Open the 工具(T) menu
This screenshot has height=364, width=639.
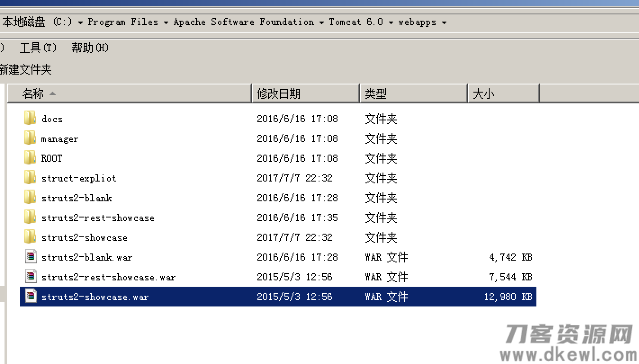[x=38, y=48]
